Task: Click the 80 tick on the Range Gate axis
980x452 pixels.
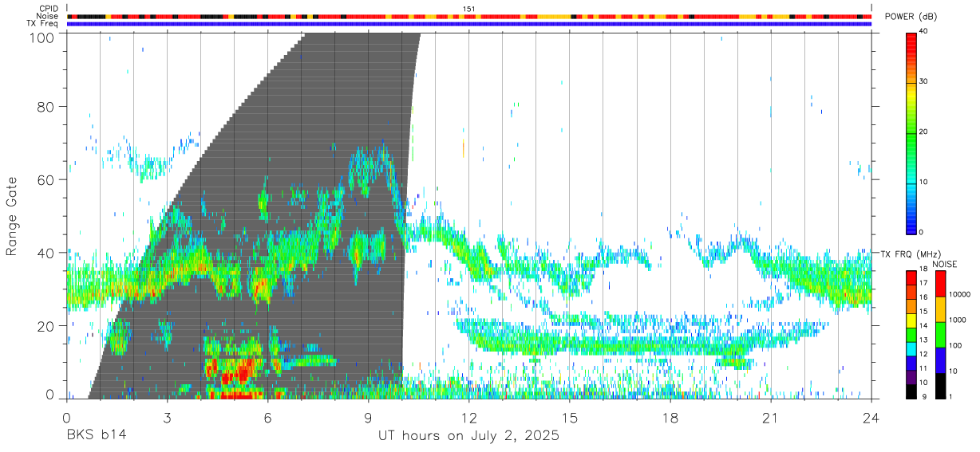Action: tap(45, 106)
